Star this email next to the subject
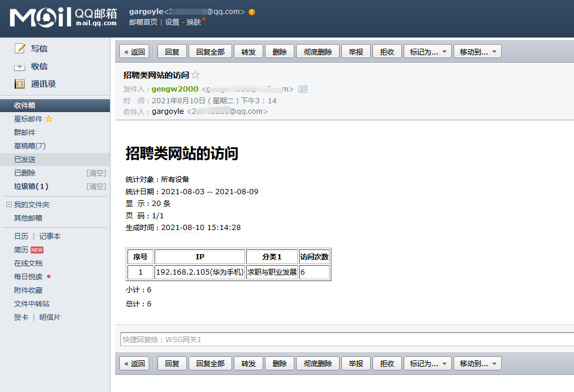 tap(196, 75)
